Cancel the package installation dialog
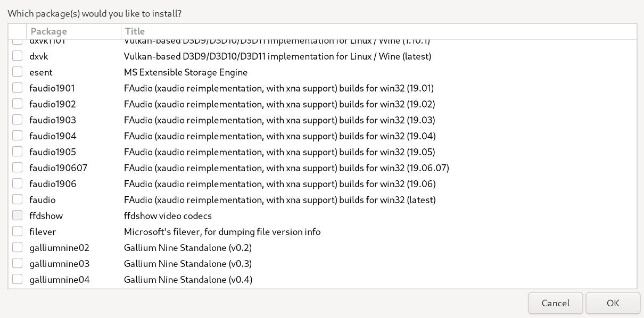Image resolution: width=644 pixels, height=318 pixels. 555,303
